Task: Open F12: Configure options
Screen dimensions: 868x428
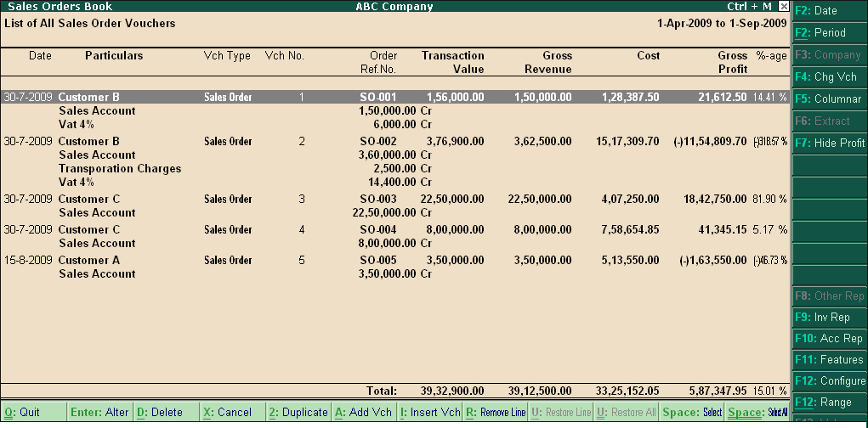Action: (830, 381)
